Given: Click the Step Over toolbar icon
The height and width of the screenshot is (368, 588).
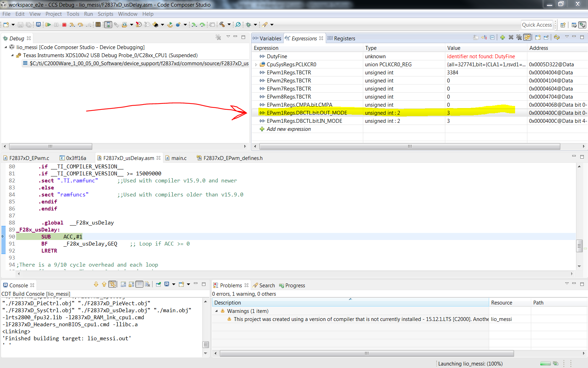Looking at the screenshot, I should point(80,25).
